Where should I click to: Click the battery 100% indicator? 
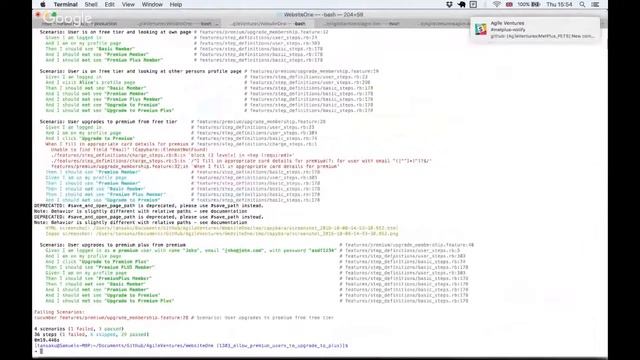point(529,4)
